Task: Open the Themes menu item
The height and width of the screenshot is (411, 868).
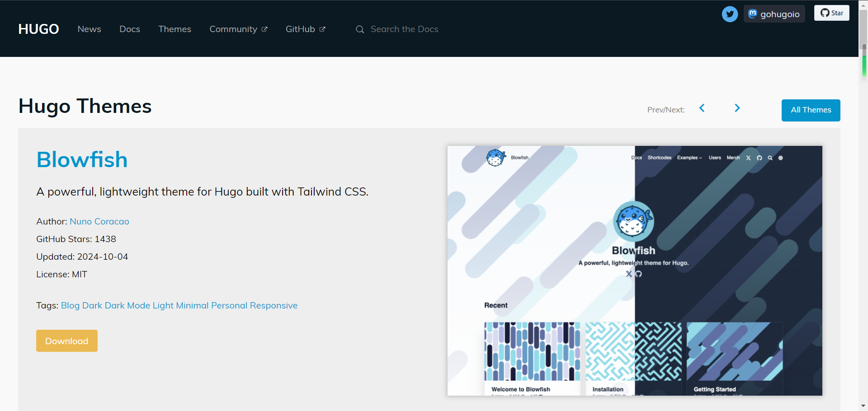Action: (x=175, y=29)
